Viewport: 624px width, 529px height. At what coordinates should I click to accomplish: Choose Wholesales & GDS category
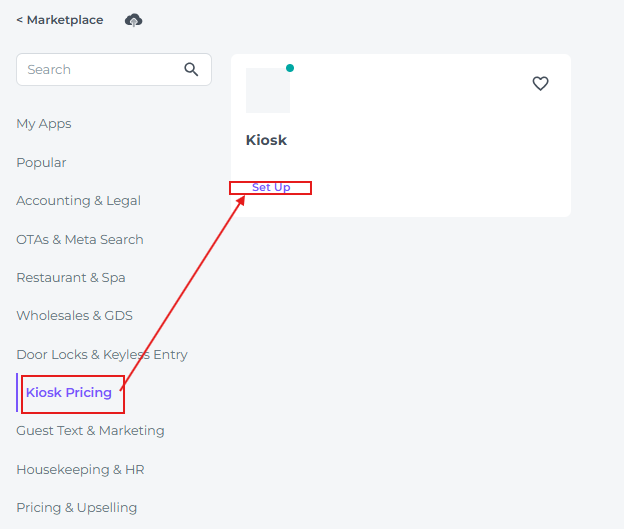coord(74,316)
